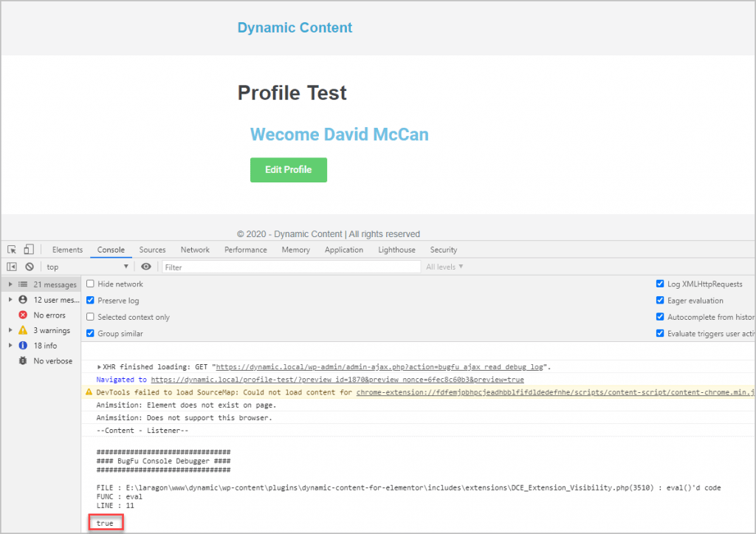This screenshot has height=534, width=756.
Task: Select the yellow warnings triangle icon
Action: tap(23, 330)
